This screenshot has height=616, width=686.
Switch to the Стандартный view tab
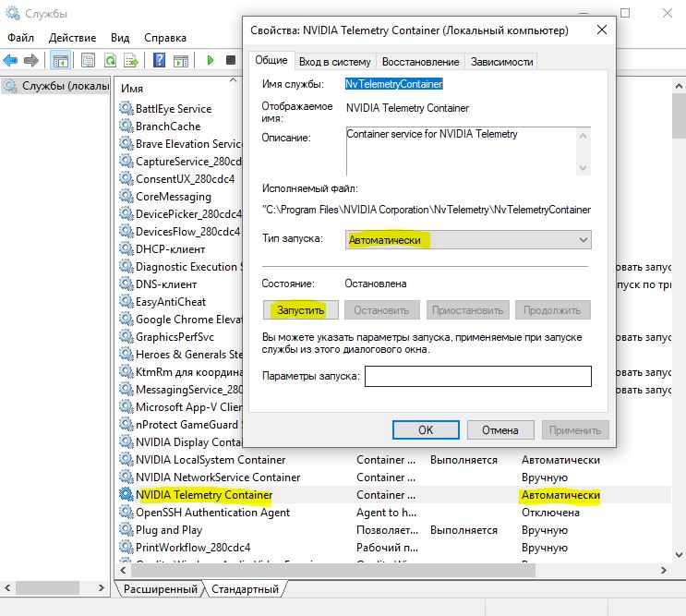point(245,589)
